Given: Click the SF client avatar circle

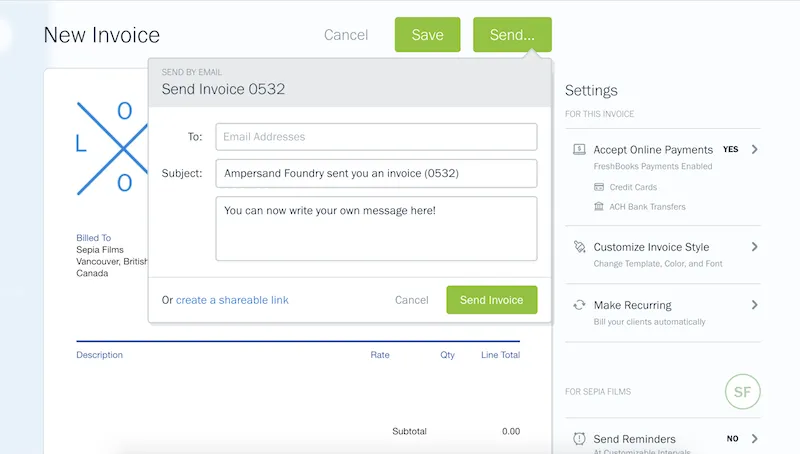Looking at the screenshot, I should pos(743,391).
